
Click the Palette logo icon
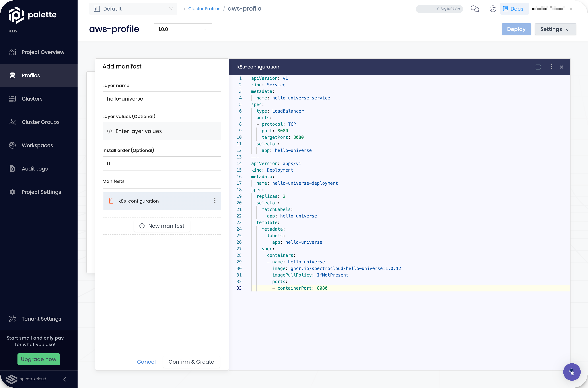click(16, 15)
